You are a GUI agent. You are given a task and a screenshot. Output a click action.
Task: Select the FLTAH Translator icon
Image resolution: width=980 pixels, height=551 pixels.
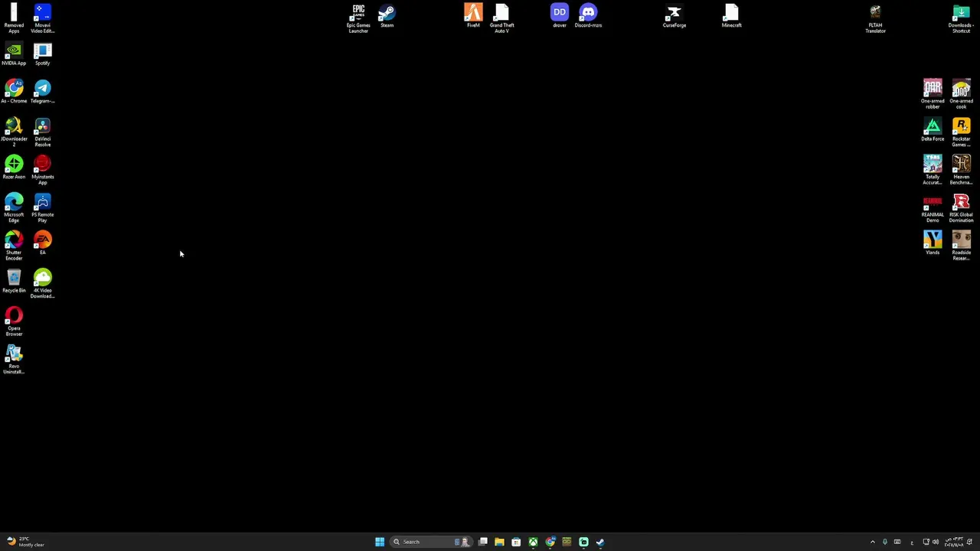(x=875, y=18)
